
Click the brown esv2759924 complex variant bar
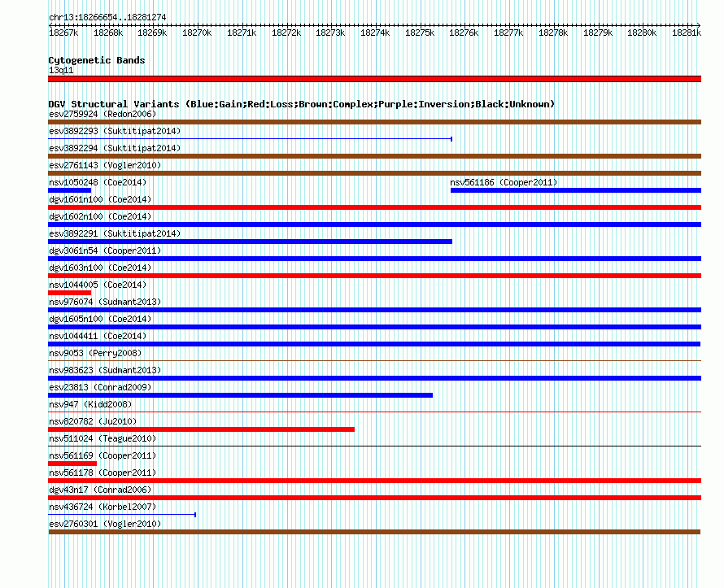pyautogui.click(x=374, y=122)
